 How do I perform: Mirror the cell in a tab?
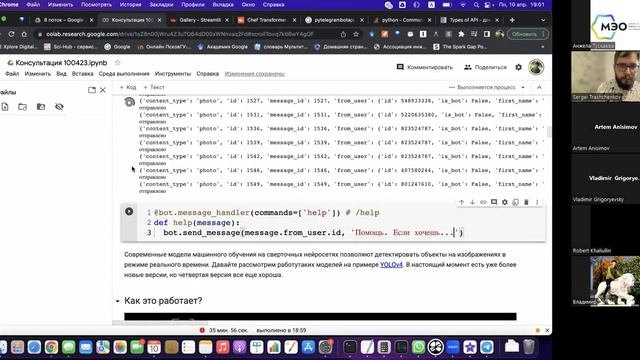[x=516, y=202]
